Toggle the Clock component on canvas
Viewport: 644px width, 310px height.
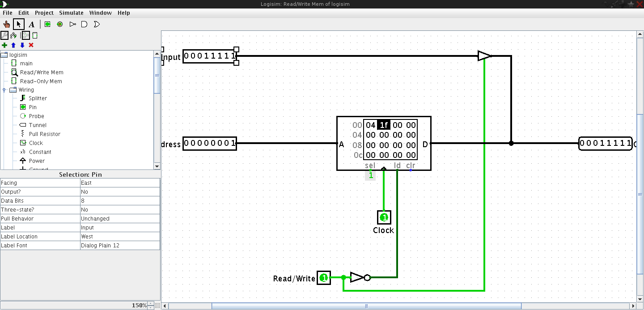(384, 217)
